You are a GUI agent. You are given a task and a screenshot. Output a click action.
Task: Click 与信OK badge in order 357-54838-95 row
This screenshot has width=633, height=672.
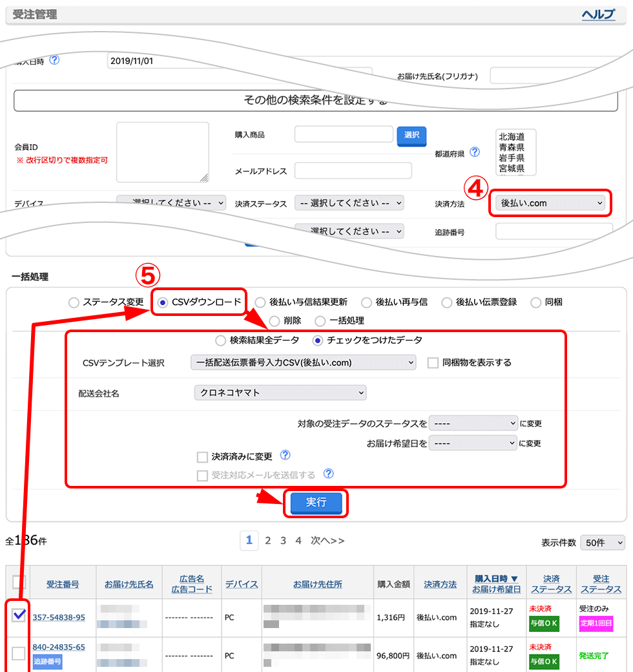tap(544, 624)
